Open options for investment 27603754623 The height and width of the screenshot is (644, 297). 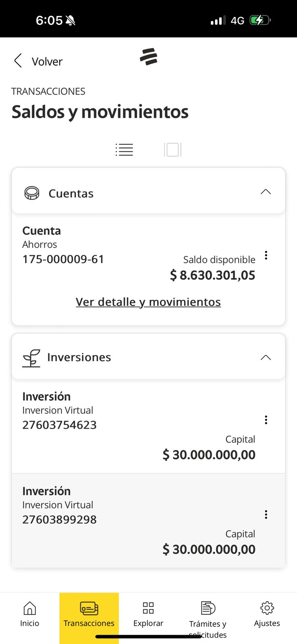coord(266,420)
